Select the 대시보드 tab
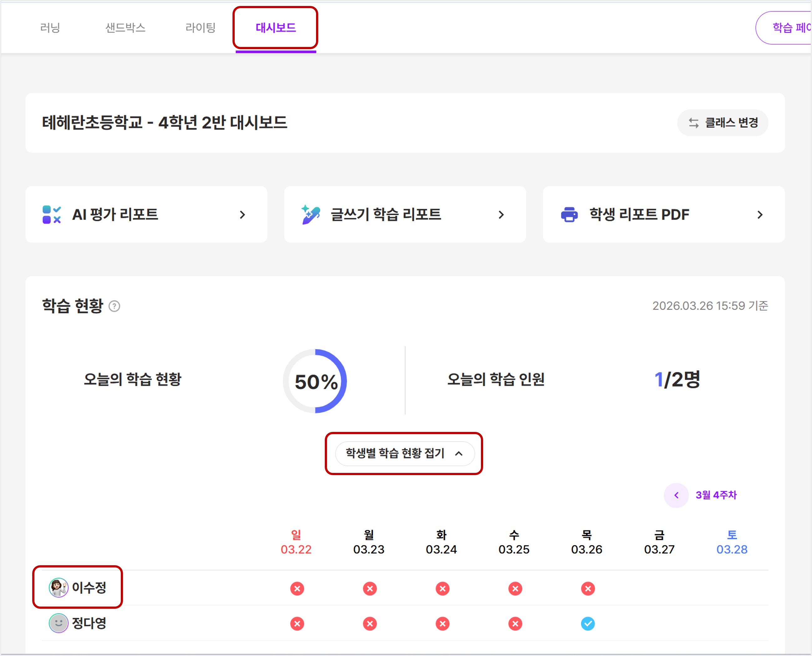812x656 pixels. point(276,28)
